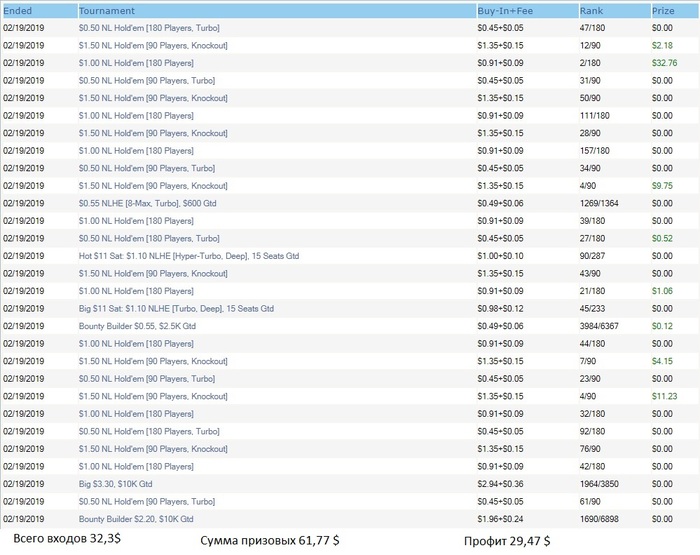Click rank 47/180
Viewport: 700px width, 555px height.
click(592, 28)
